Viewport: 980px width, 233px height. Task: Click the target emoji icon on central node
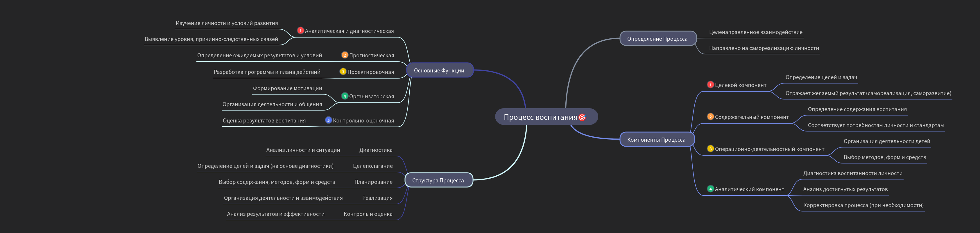pyautogui.click(x=582, y=117)
